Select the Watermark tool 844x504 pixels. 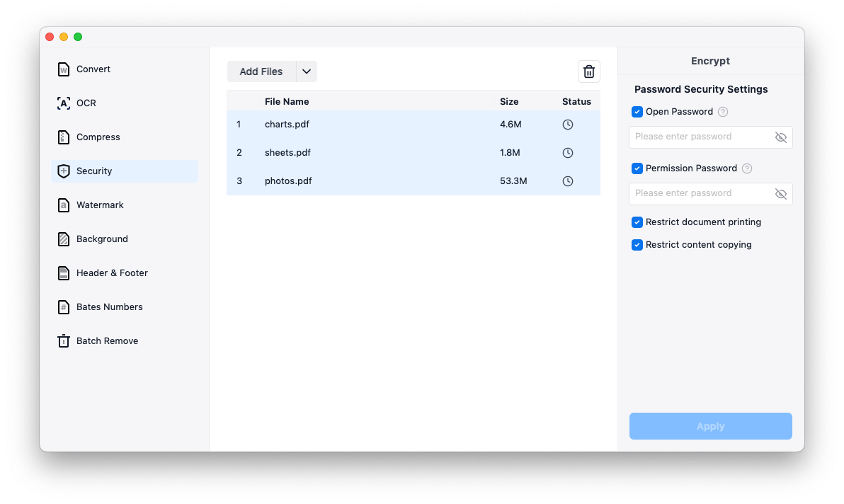tap(100, 205)
